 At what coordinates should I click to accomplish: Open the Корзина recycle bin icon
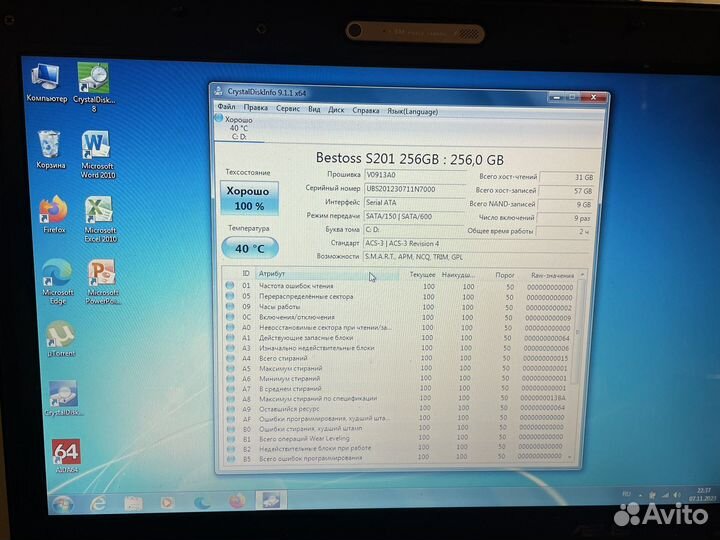[x=50, y=149]
